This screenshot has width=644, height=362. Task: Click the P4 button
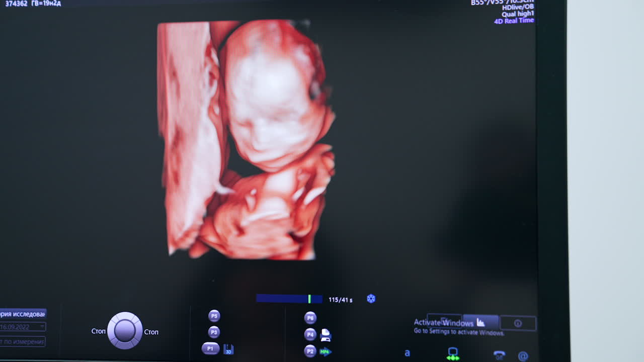pyautogui.click(x=310, y=334)
